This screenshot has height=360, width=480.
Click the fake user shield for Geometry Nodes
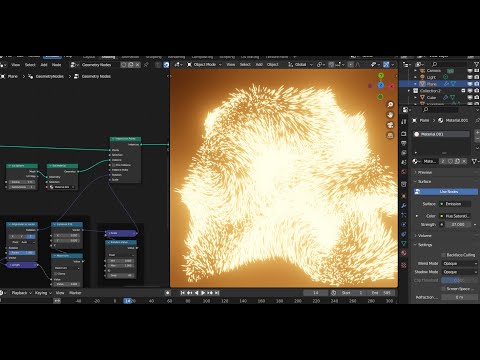[124, 65]
